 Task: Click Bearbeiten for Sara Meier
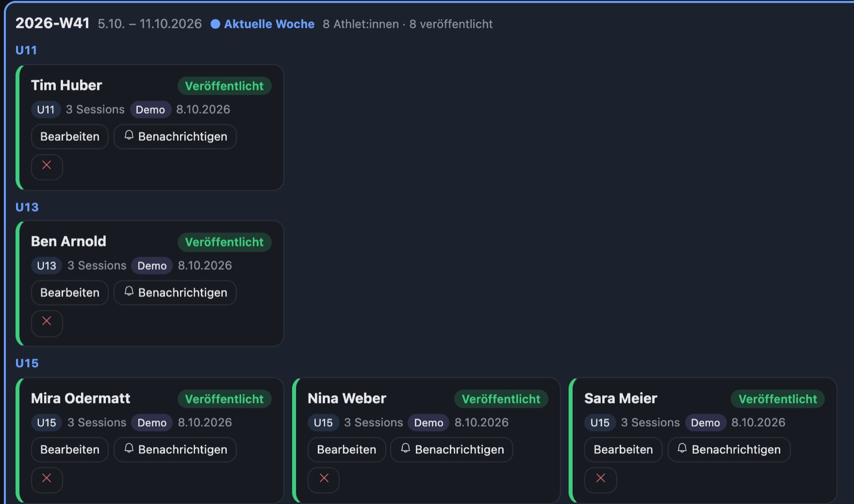click(623, 450)
